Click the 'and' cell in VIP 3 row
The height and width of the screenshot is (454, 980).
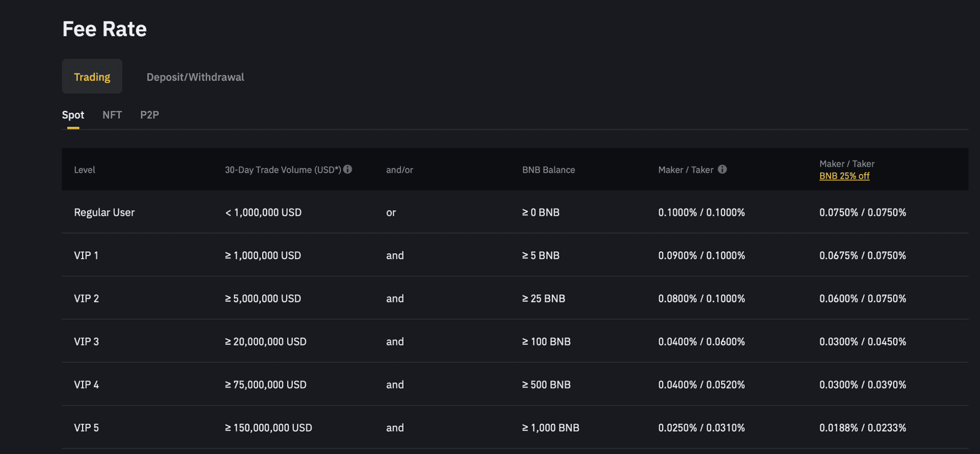click(x=395, y=341)
